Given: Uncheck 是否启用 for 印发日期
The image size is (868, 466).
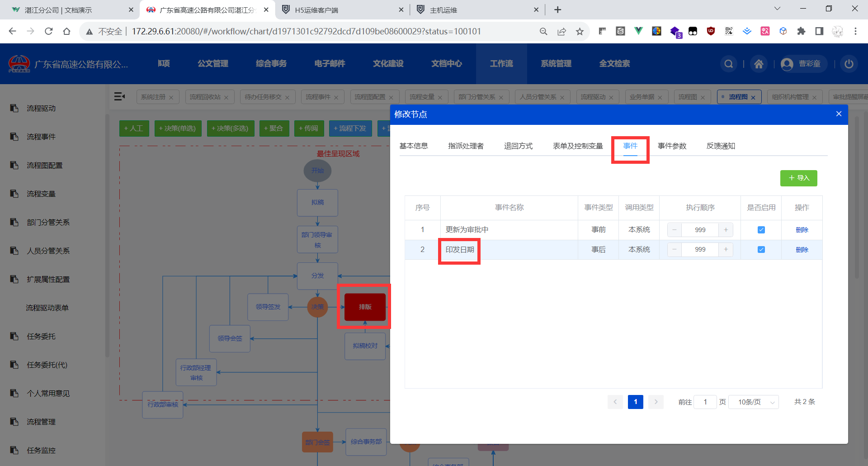Looking at the screenshot, I should point(761,250).
